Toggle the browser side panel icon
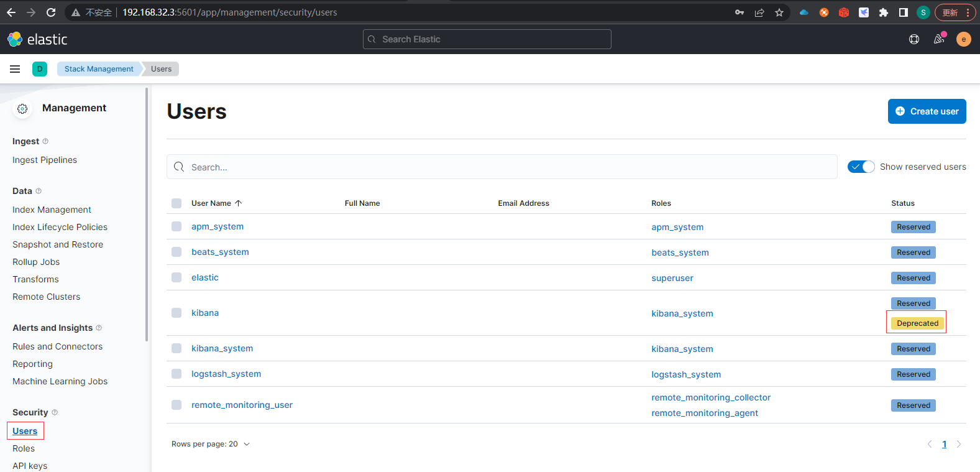This screenshot has height=472, width=980. pyautogui.click(x=904, y=12)
